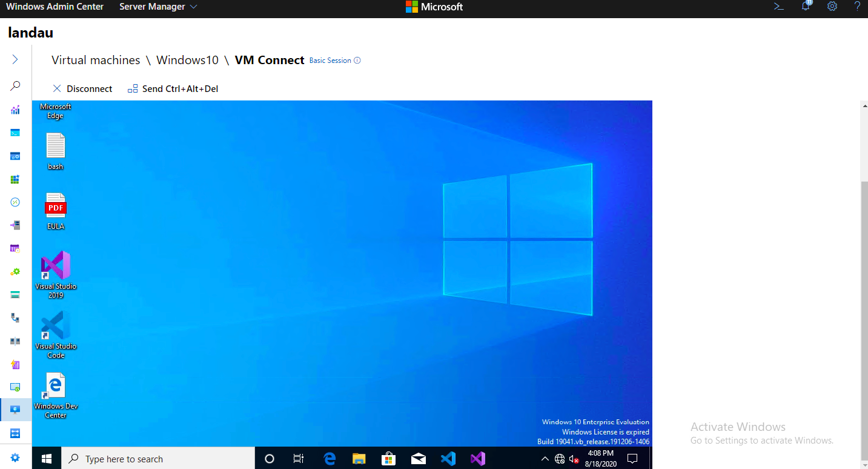This screenshot has width=868, height=469.
Task: Open Cortana circle in VM taskbar
Action: pyautogui.click(x=270, y=459)
